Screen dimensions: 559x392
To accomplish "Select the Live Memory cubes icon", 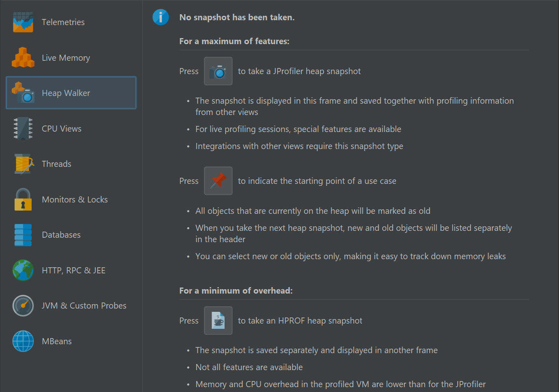I will click(x=23, y=58).
